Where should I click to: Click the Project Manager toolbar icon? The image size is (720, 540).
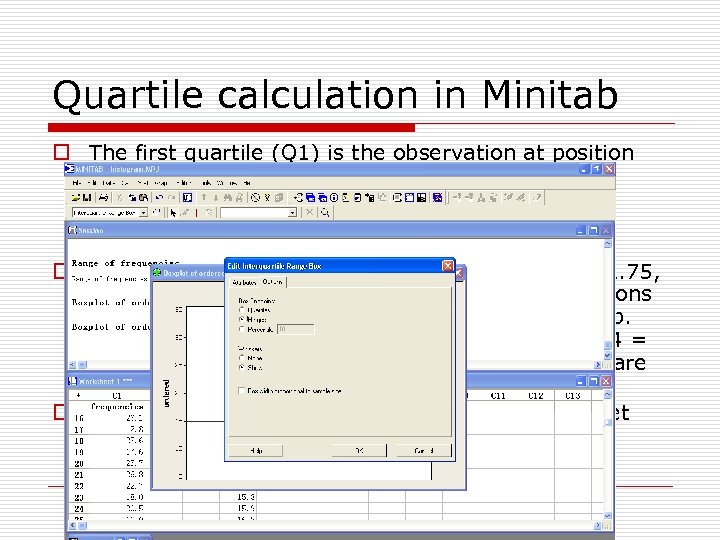[x=422, y=197]
